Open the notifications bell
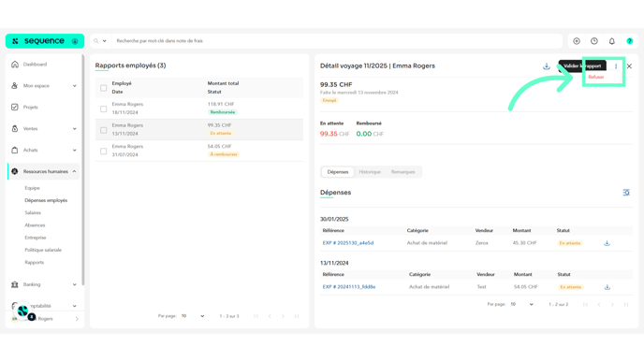The width and height of the screenshot is (644, 362). [x=612, y=41]
